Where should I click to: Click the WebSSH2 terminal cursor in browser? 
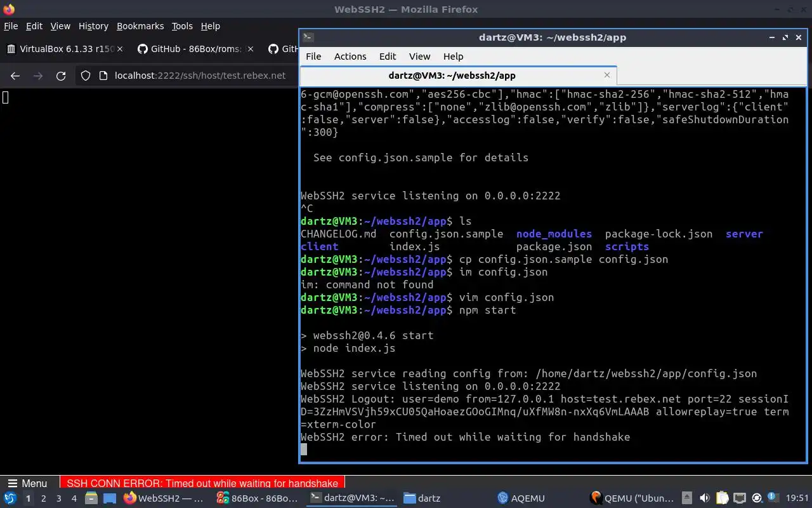click(5, 97)
